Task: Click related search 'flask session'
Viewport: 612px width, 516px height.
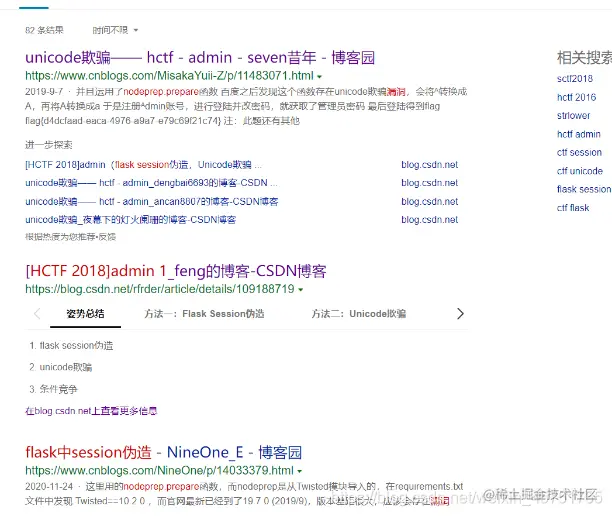Action: click(x=584, y=189)
